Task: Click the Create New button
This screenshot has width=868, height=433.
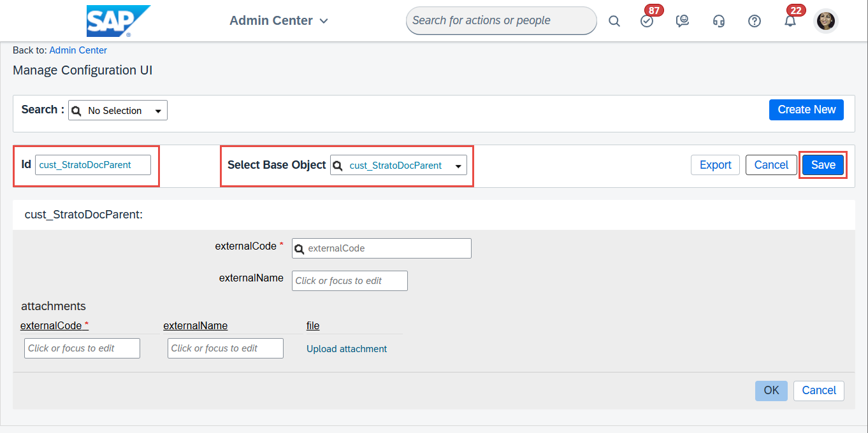Action: tap(806, 110)
